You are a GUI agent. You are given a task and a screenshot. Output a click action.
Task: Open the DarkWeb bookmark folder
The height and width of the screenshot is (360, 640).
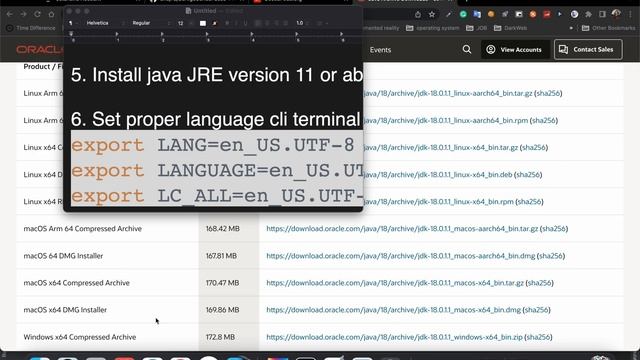click(x=510, y=28)
